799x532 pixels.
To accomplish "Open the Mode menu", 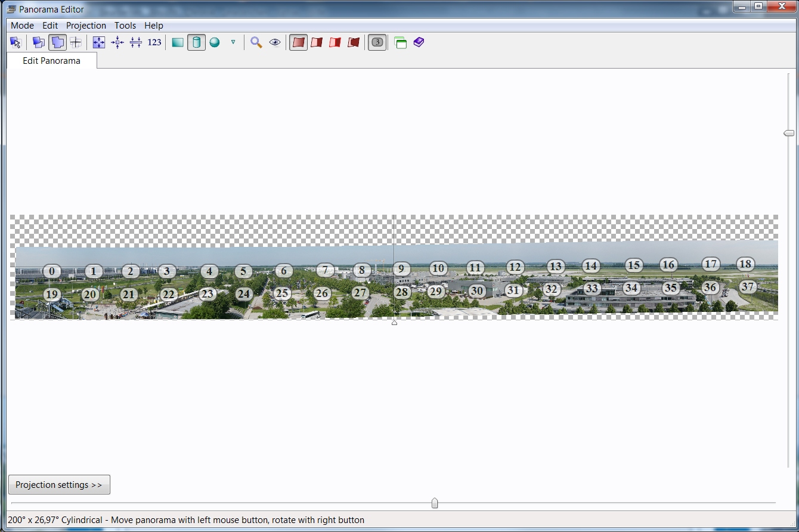I will tap(22, 26).
